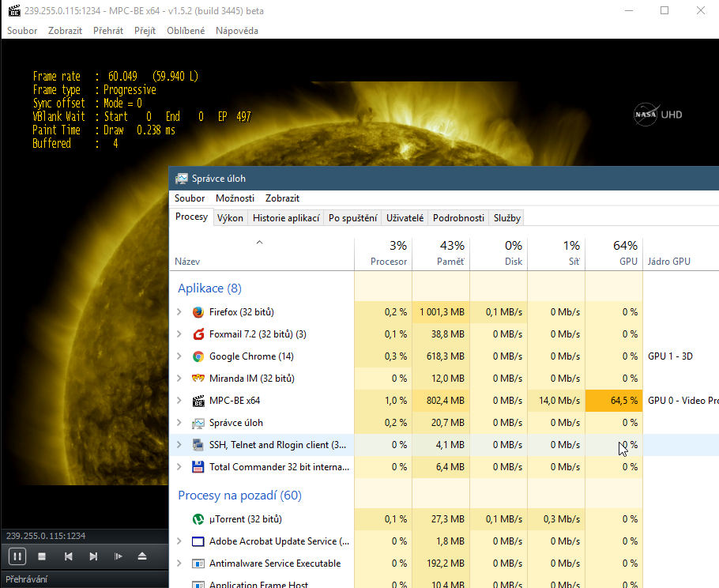Screen dimensions: 719x588
Task: Click the Aplikace (8) group heading
Action: point(209,288)
